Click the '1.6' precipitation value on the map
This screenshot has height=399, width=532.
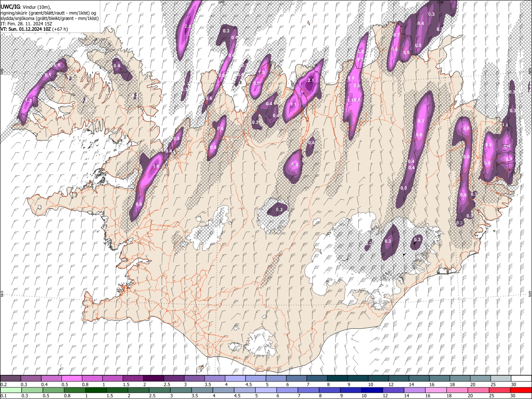tap(156, 166)
